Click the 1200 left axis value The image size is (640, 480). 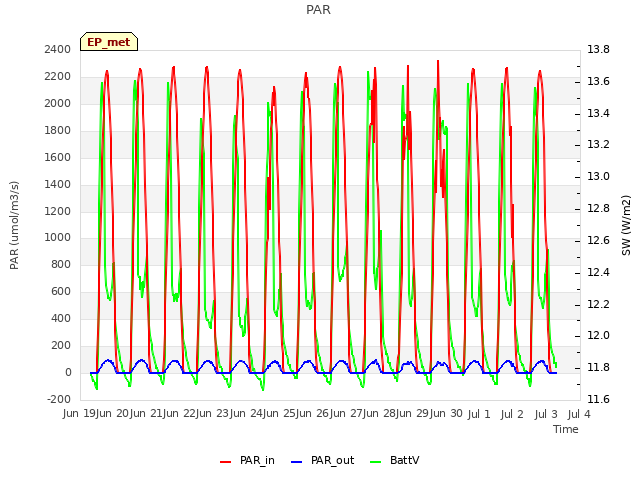pyautogui.click(x=58, y=211)
